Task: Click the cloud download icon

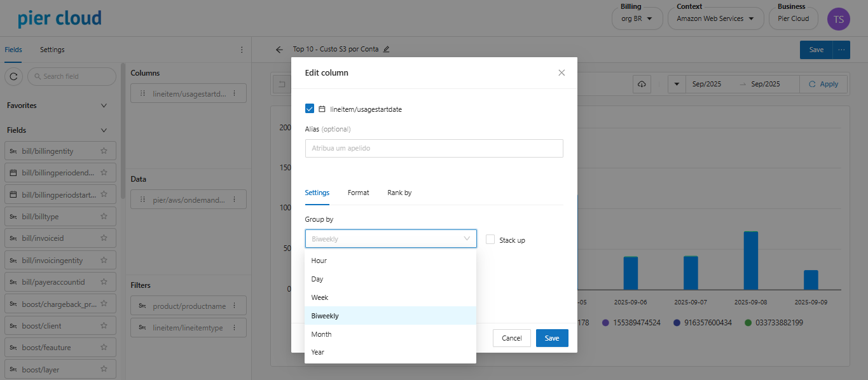Action: point(642,84)
